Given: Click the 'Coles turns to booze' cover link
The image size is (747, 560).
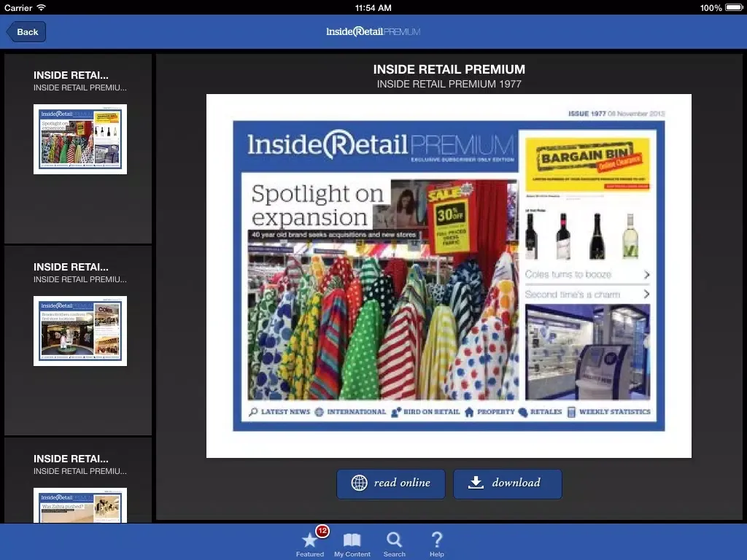Looking at the screenshot, I should click(568, 274).
